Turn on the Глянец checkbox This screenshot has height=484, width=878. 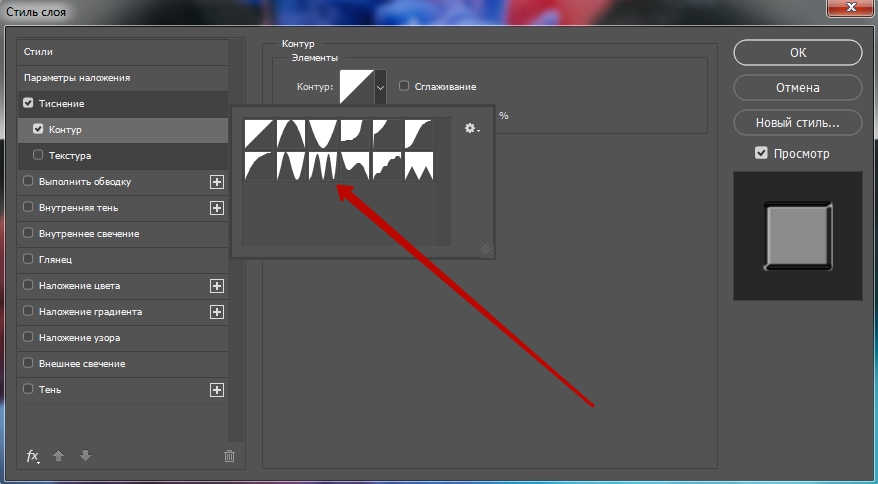28,259
